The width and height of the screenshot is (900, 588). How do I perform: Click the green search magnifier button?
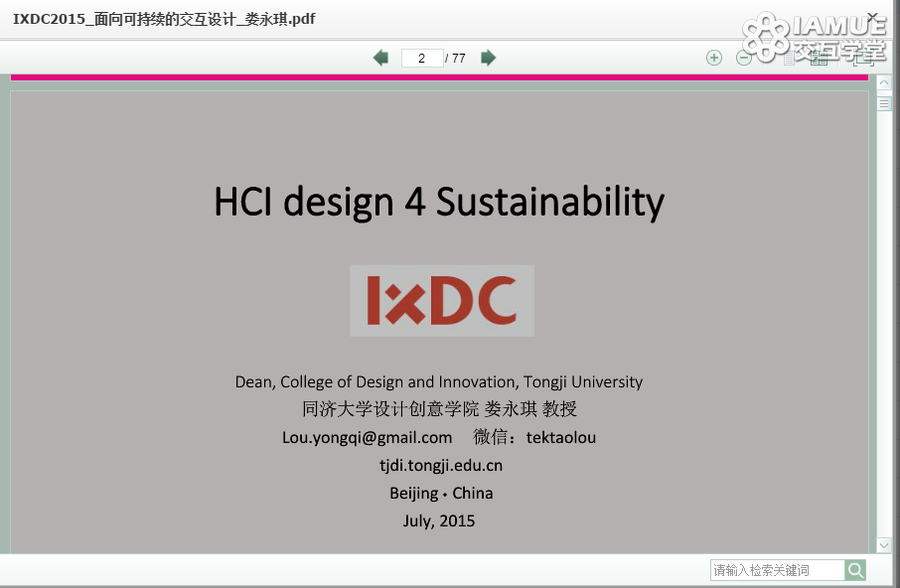(x=855, y=570)
